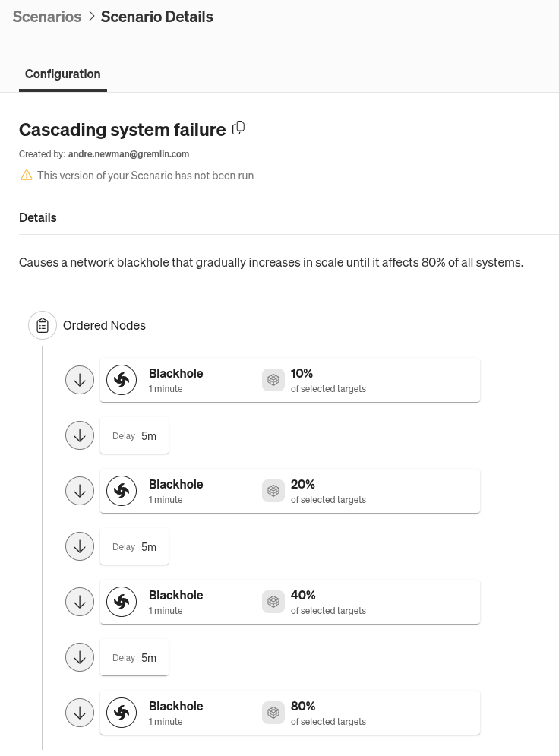Screen dimensions: 559x756
Task: Select the Blackhole 20% of selected targets card
Action: [290, 491]
